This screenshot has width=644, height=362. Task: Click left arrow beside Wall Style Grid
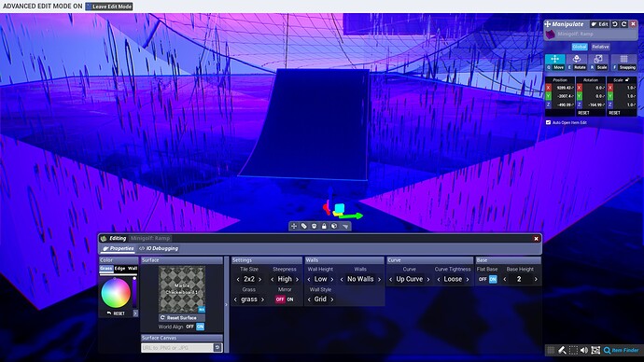pyautogui.click(x=309, y=299)
